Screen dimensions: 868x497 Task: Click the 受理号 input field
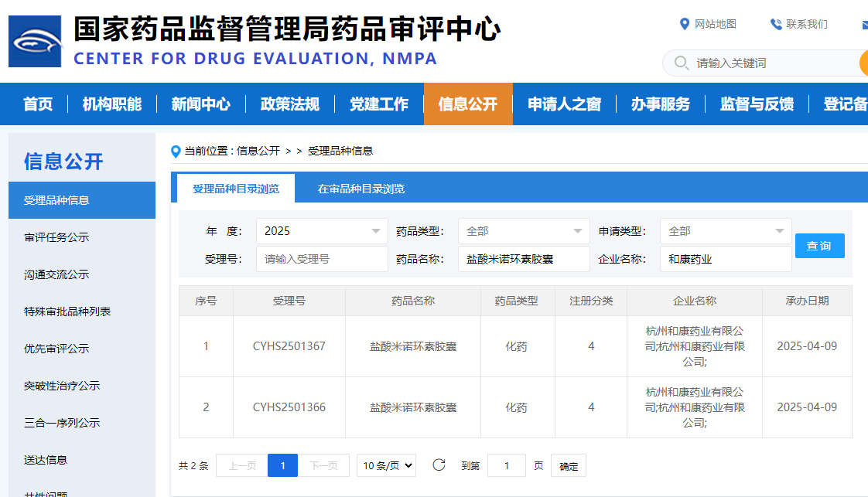tap(322, 259)
